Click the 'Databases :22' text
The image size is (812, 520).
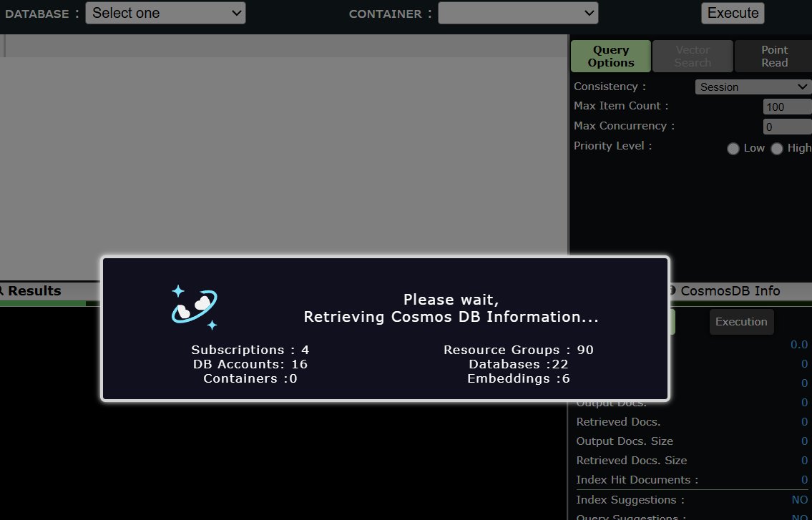519,364
